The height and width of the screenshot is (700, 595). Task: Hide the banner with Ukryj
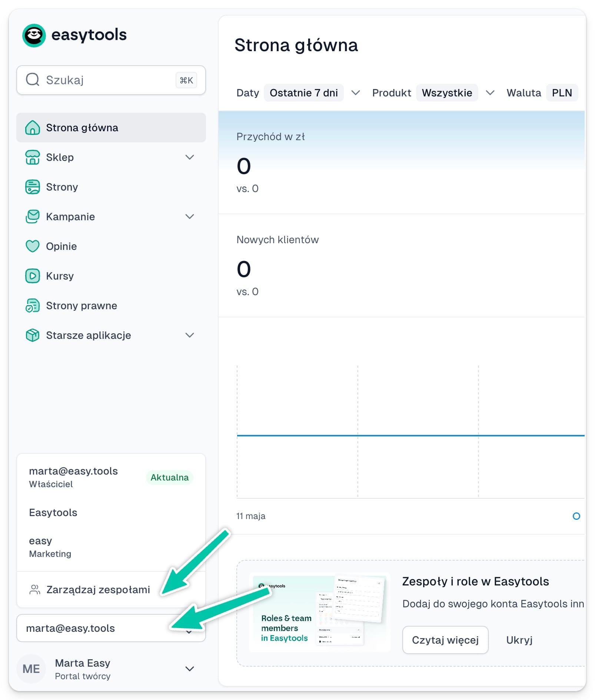[519, 640]
